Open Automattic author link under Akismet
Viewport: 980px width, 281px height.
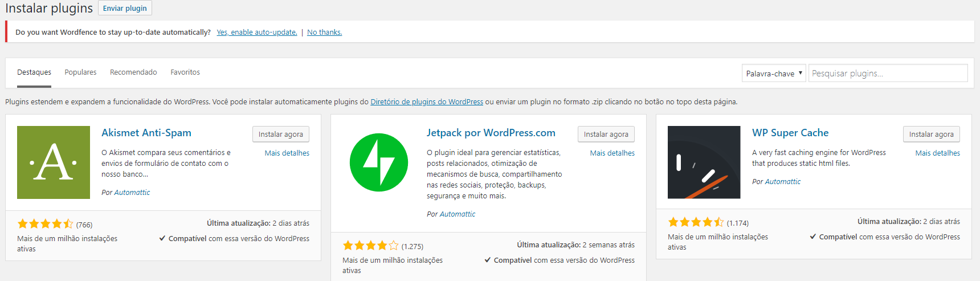pyautogui.click(x=132, y=193)
